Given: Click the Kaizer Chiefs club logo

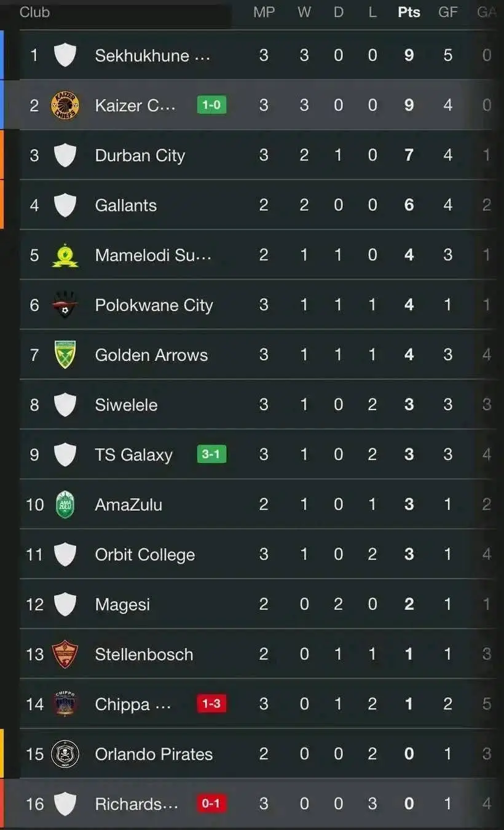Looking at the screenshot, I should click(x=65, y=105).
